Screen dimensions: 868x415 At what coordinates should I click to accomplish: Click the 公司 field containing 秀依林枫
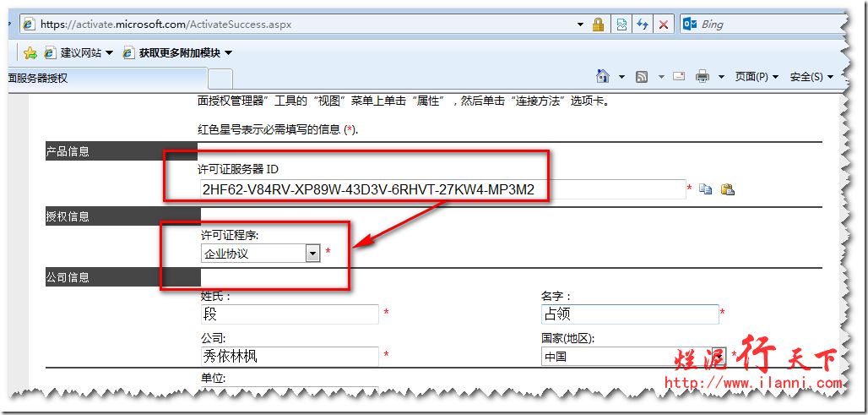[290, 357]
